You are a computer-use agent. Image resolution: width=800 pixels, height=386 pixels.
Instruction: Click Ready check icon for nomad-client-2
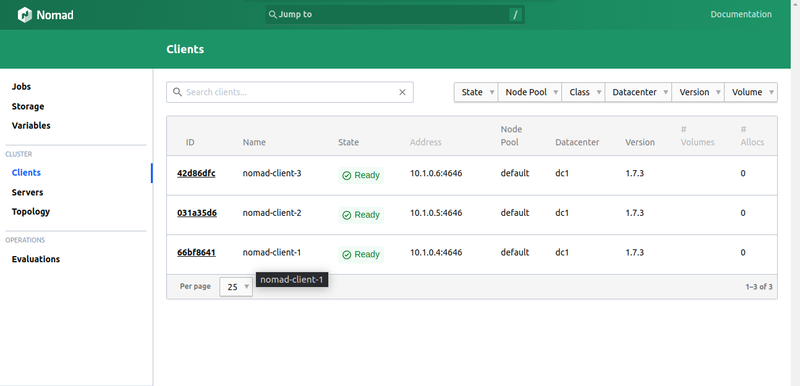click(x=347, y=215)
